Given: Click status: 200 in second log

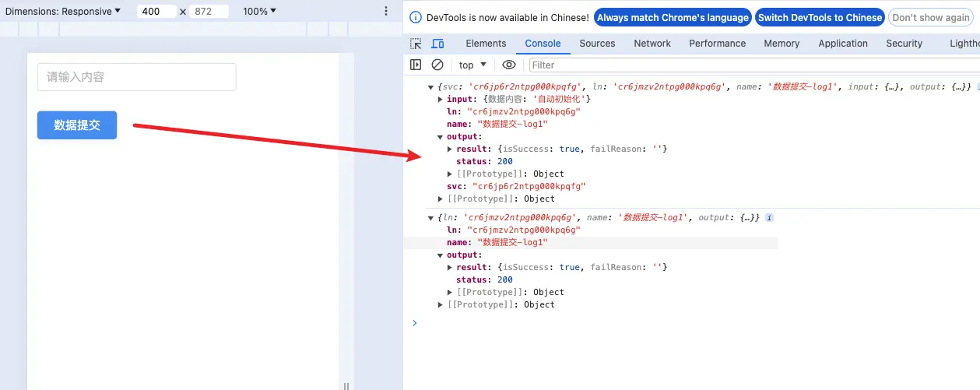Looking at the screenshot, I should tap(484, 279).
